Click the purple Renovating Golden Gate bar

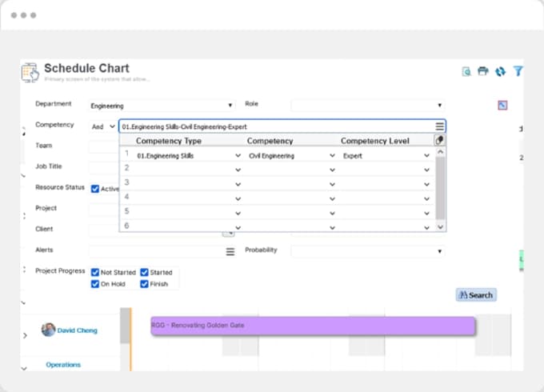coord(312,326)
